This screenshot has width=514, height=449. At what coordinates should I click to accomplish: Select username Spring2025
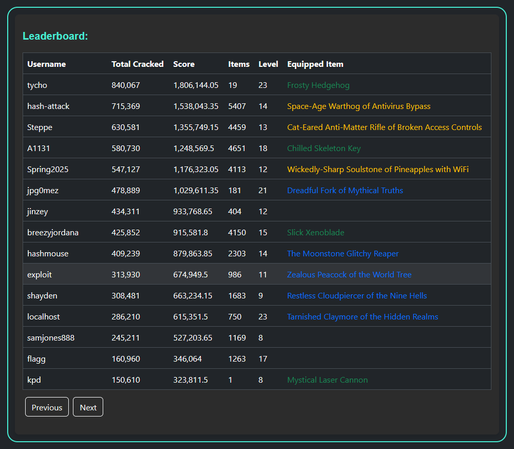pyautogui.click(x=47, y=169)
